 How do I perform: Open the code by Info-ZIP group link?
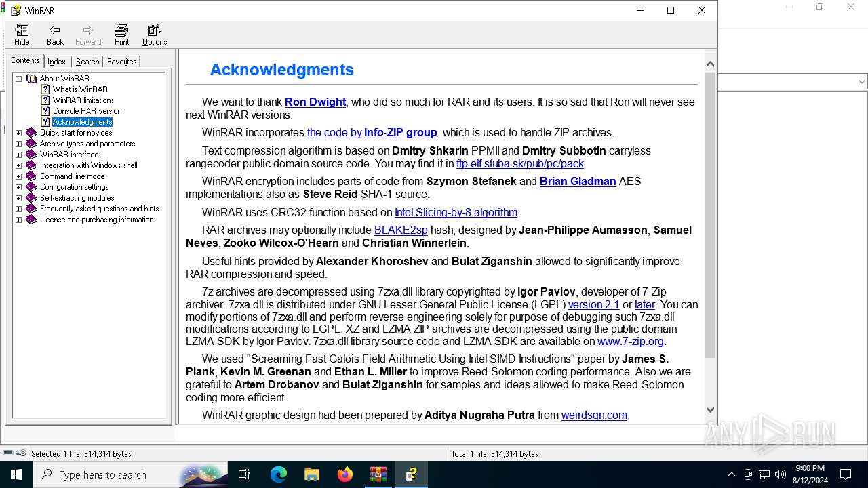click(x=372, y=132)
